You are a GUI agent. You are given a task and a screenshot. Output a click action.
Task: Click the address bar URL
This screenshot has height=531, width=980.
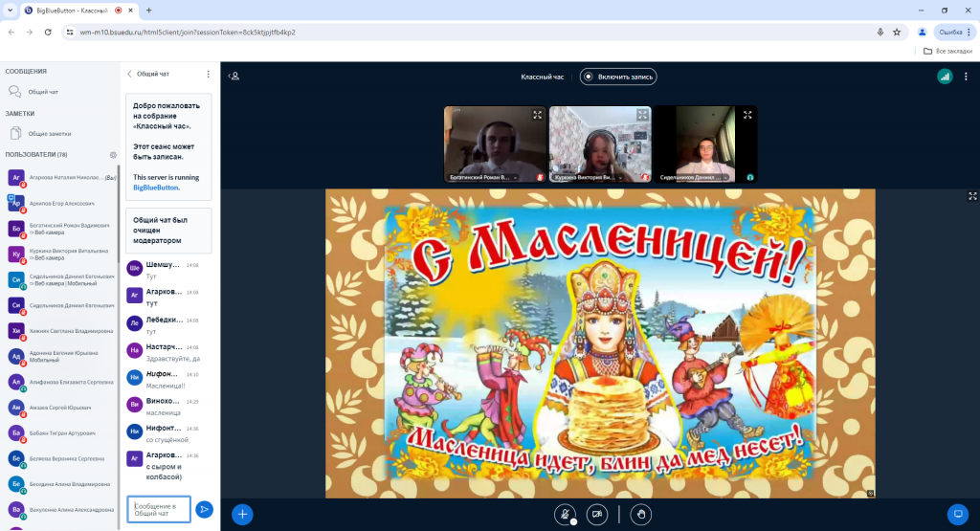[188, 32]
